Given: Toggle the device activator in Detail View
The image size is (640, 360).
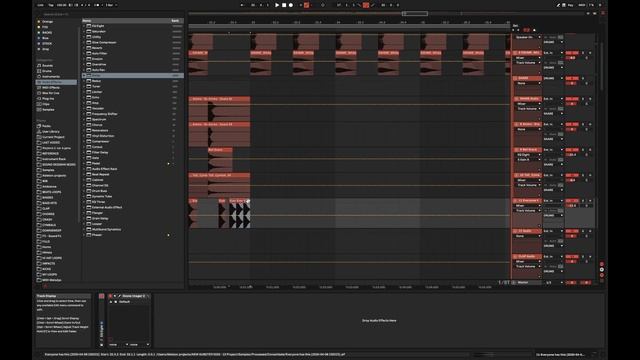Looking at the screenshot, I should pyautogui.click(x=110, y=296).
